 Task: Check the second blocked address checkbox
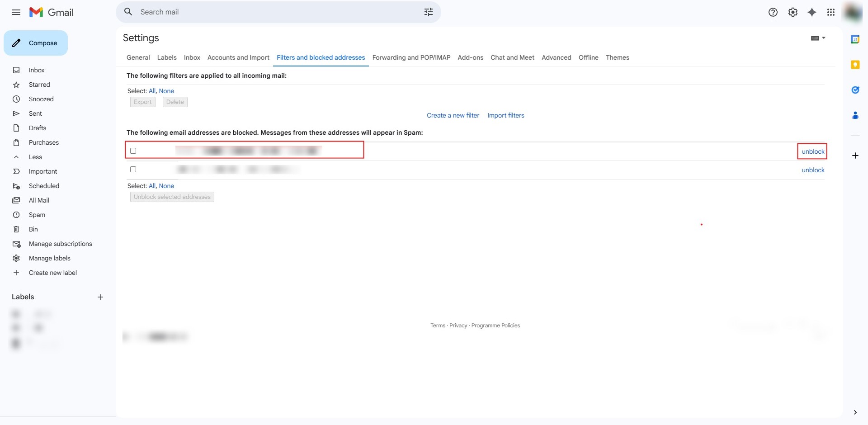coord(133,170)
